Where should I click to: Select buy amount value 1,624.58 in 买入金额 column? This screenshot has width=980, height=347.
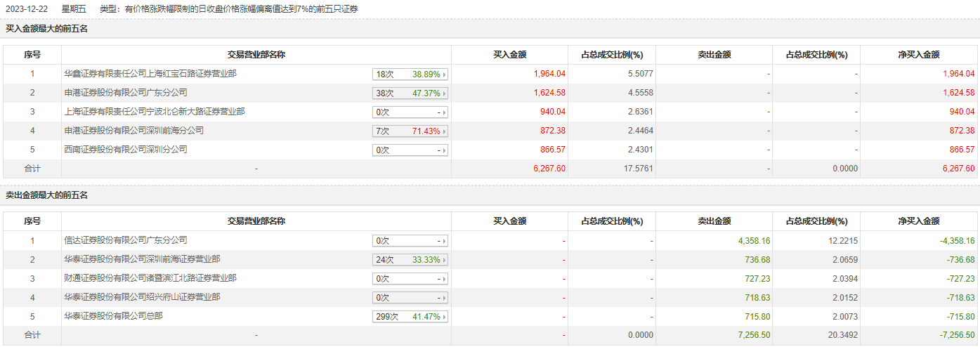point(549,92)
